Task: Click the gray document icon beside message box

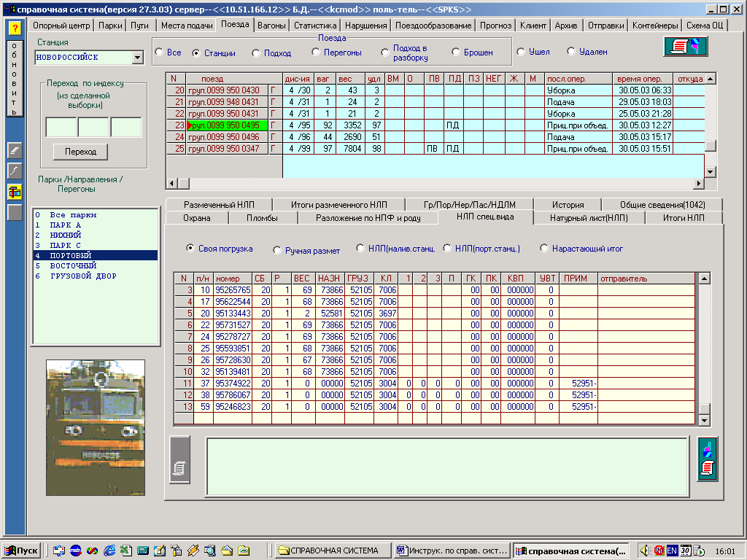Action: pyautogui.click(x=179, y=459)
